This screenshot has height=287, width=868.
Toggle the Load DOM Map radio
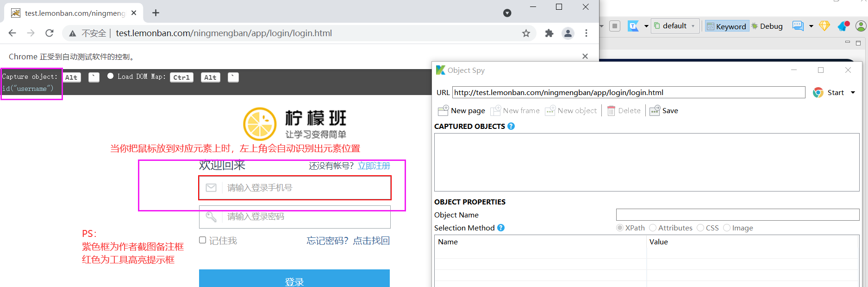(110, 76)
